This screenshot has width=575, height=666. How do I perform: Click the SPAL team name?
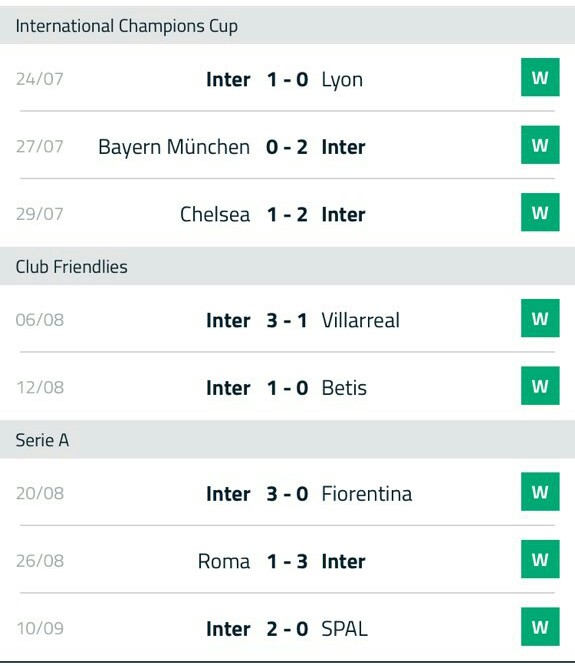[344, 629]
